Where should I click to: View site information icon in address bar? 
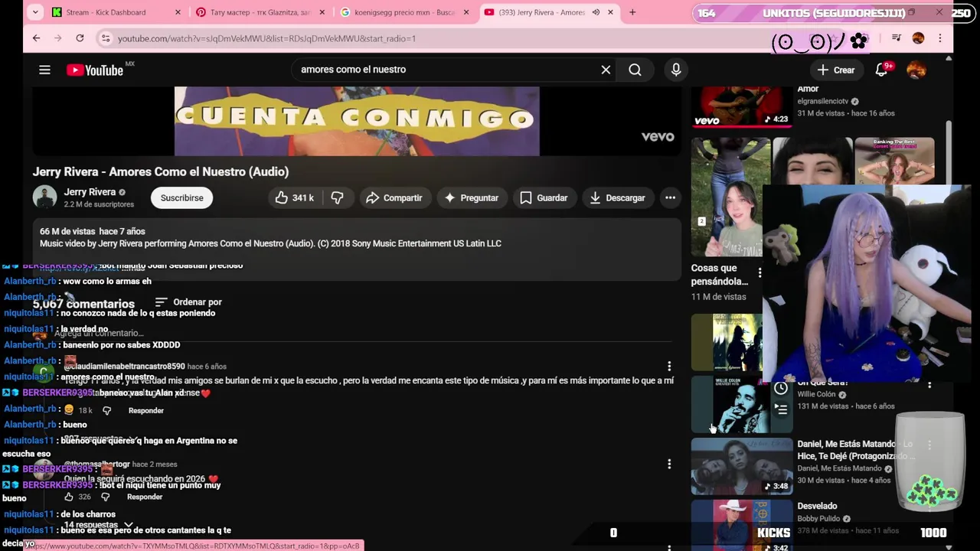[x=106, y=38]
